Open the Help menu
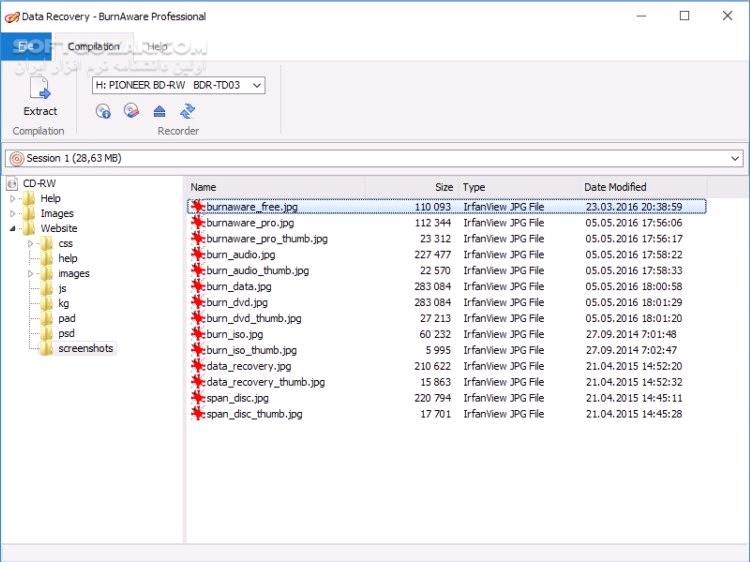Viewport: 750px width, 562px height. tap(157, 46)
